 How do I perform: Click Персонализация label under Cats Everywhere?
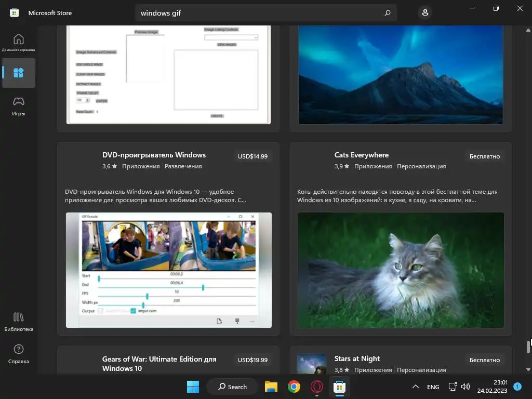coord(421,166)
